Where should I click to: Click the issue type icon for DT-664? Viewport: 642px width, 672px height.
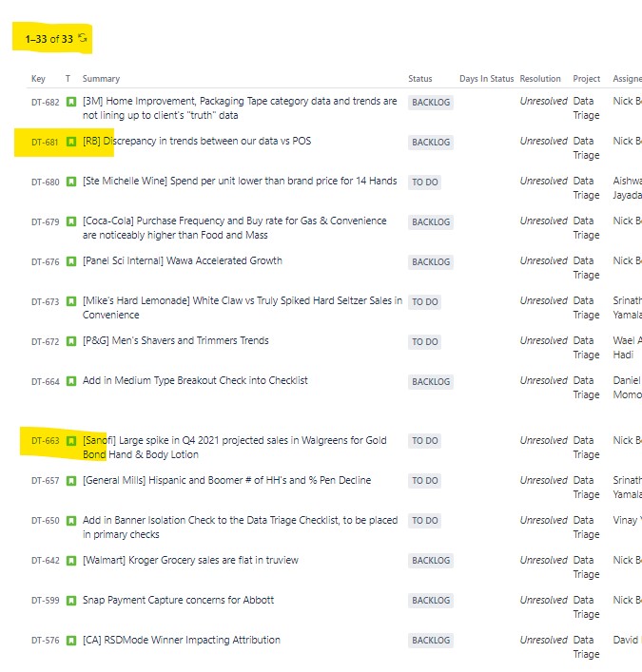(71, 381)
